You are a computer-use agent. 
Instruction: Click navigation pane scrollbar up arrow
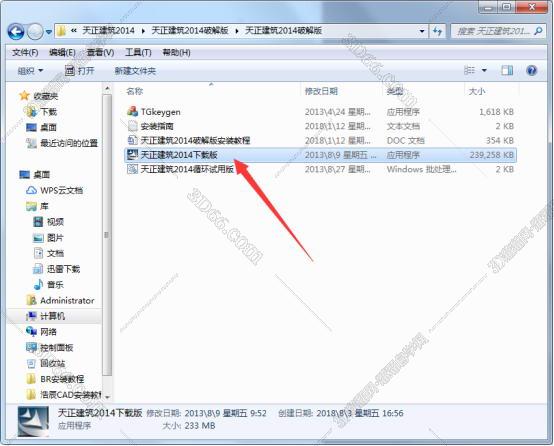107,88
